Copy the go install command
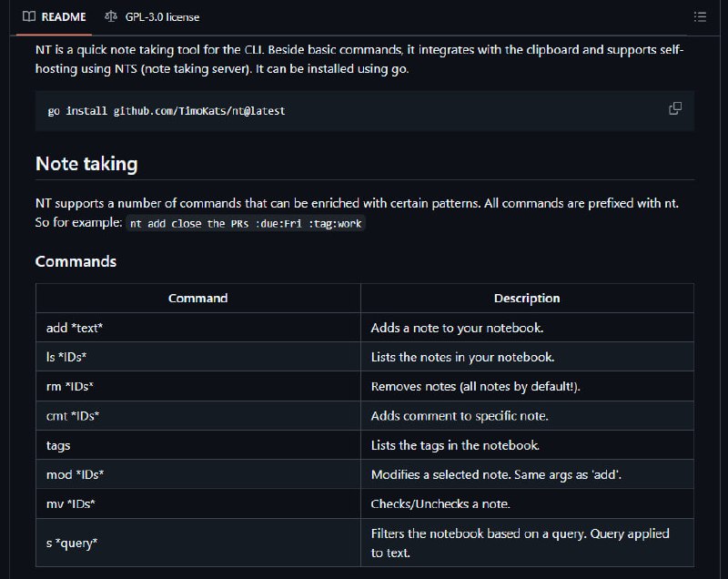Screen dimensions: 728x579 [x=675, y=108]
